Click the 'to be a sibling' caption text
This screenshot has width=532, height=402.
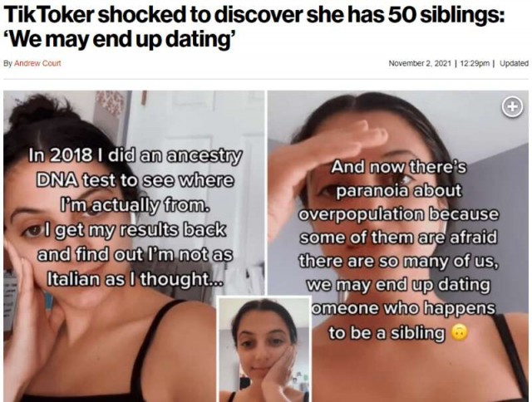click(387, 333)
